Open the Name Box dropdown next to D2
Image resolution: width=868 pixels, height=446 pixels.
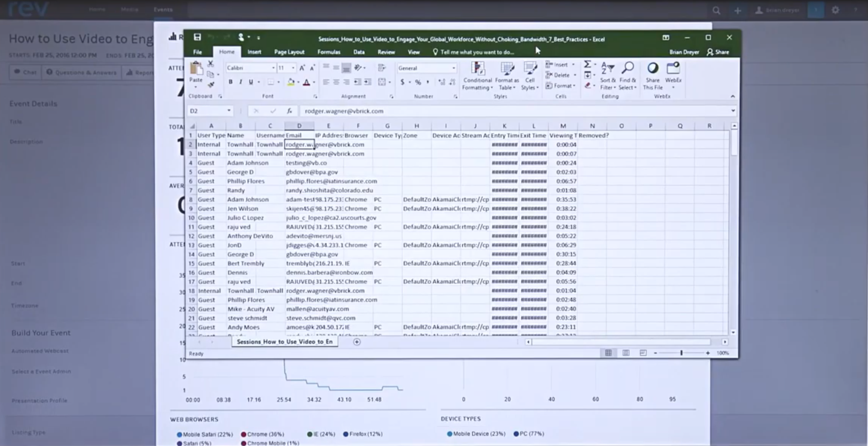click(x=229, y=111)
